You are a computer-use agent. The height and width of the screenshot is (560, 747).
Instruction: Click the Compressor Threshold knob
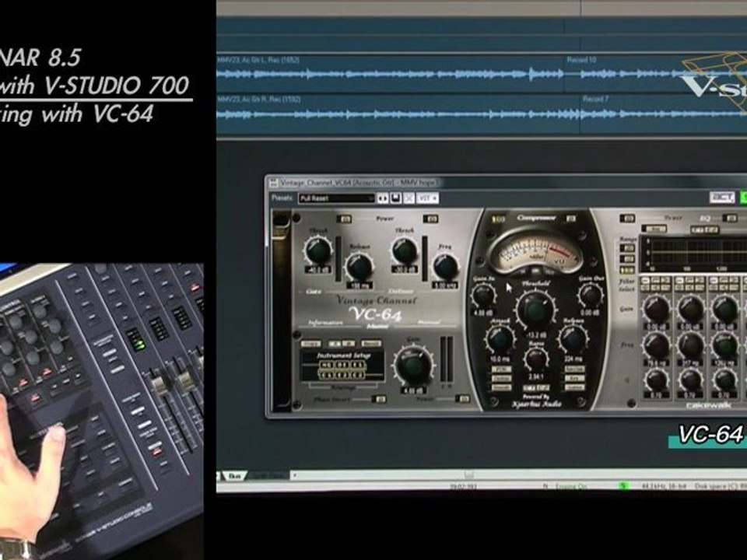tap(536, 310)
